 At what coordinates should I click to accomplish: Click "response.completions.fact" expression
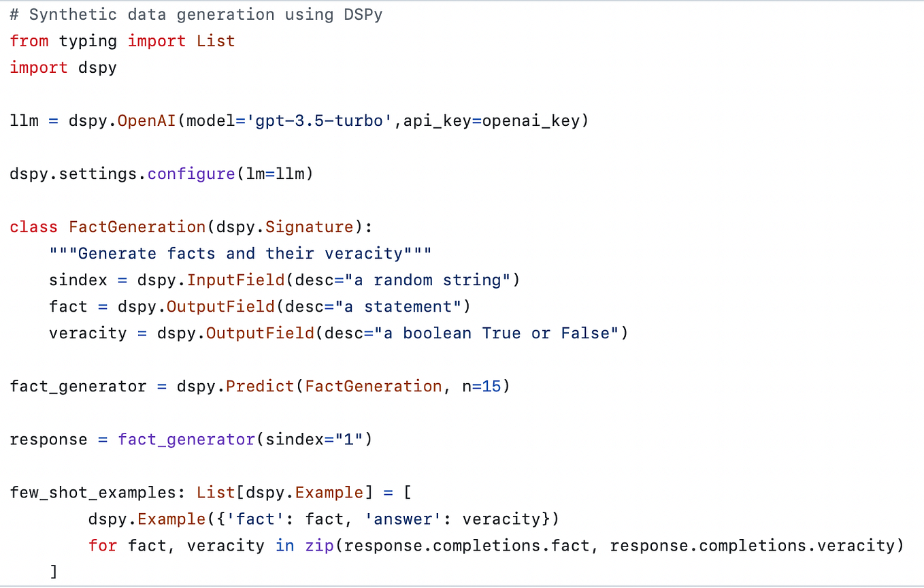click(x=467, y=546)
